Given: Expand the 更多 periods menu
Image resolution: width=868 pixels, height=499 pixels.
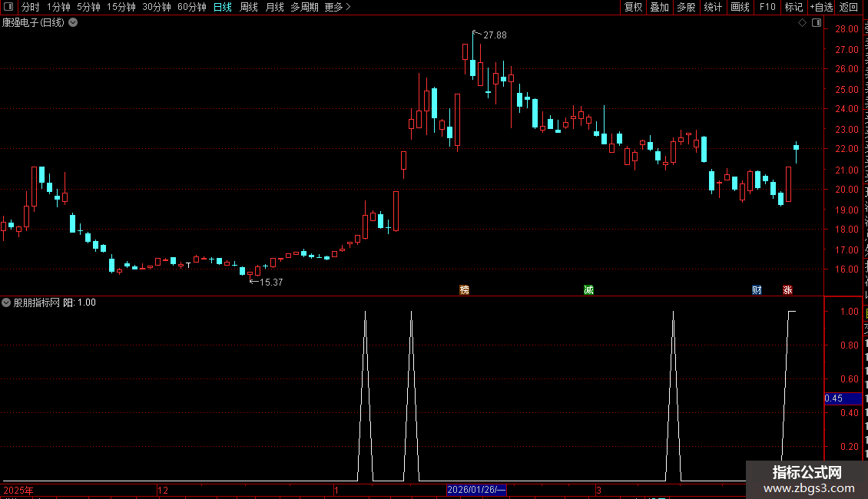Looking at the screenshot, I should [x=338, y=7].
